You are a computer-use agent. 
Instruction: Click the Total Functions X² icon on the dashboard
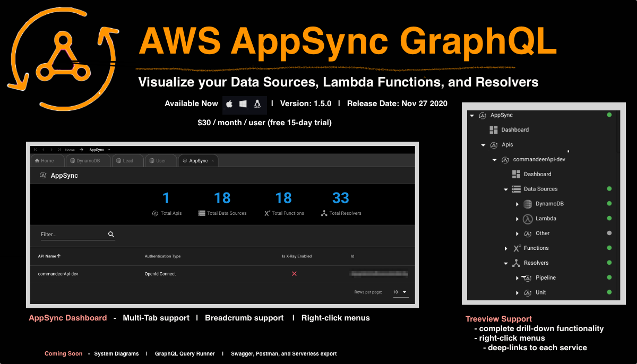click(x=267, y=213)
